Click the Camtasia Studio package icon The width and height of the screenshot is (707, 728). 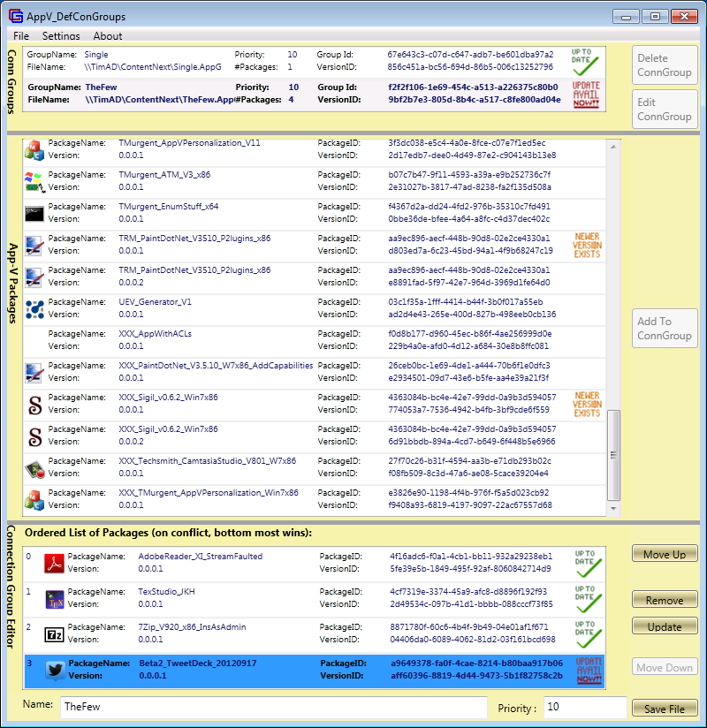pos(34,469)
